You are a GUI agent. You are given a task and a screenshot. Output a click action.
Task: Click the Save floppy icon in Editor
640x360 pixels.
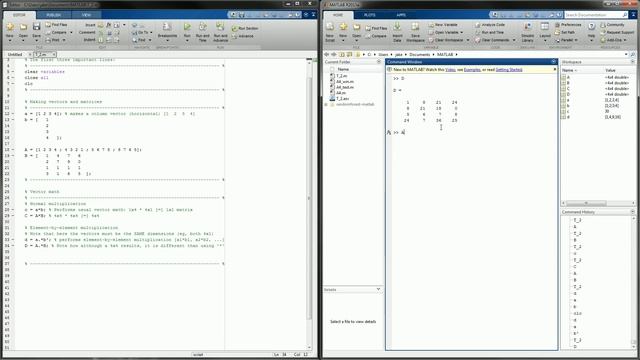36,27
